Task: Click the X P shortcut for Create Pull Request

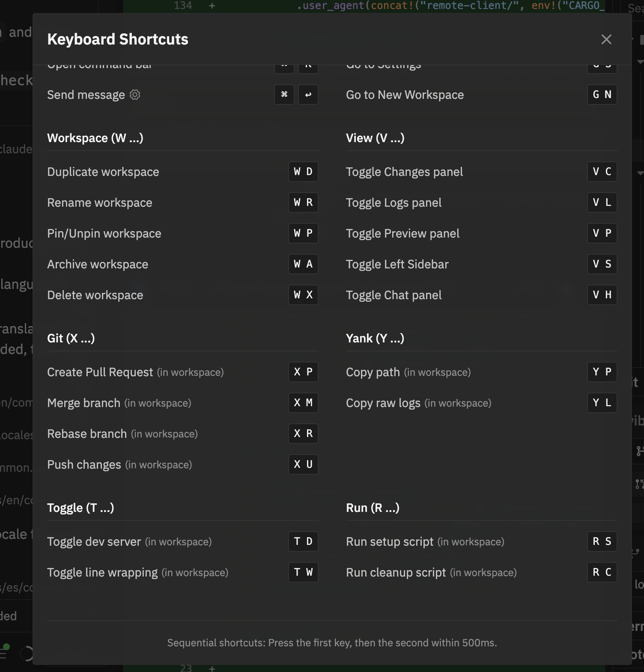Action: click(x=303, y=372)
